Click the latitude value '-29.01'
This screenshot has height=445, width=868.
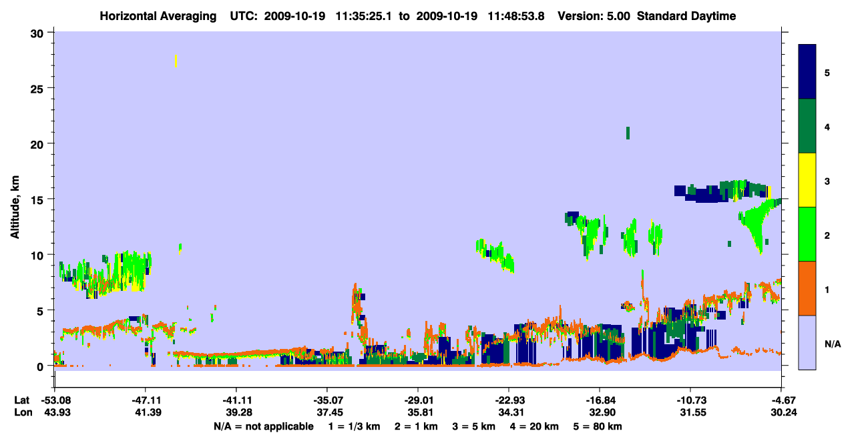click(x=418, y=400)
